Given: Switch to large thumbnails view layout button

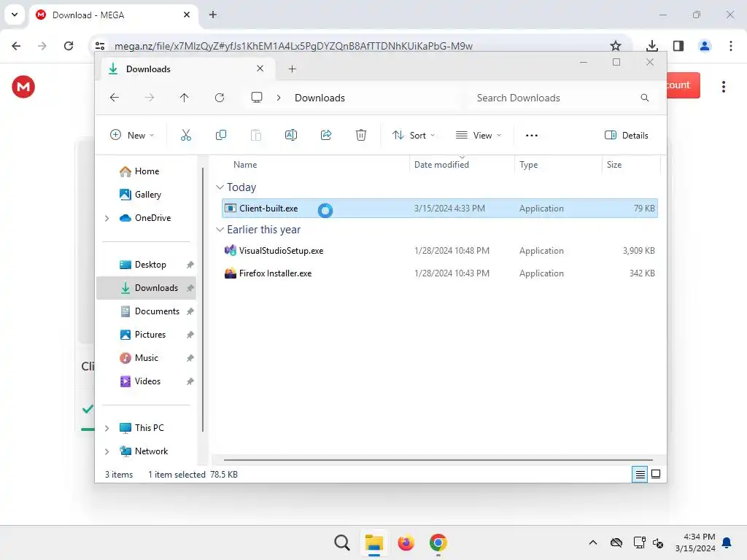Looking at the screenshot, I should tap(656, 474).
